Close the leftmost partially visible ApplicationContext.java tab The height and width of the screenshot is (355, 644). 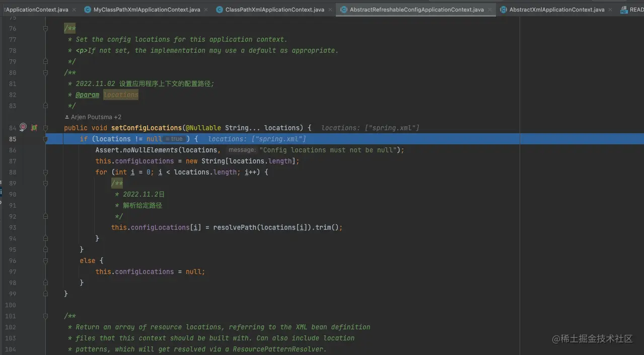tap(75, 10)
